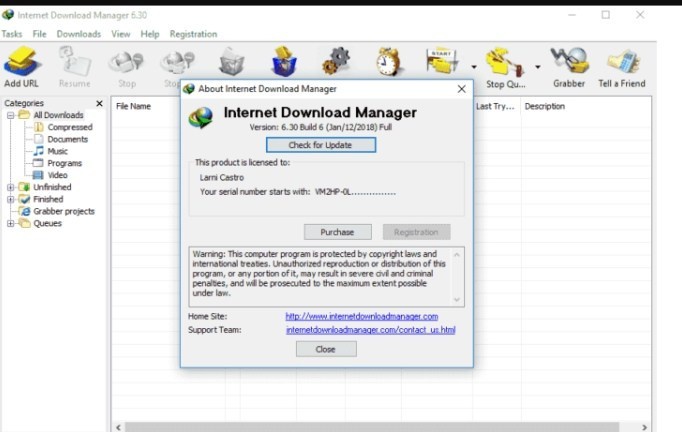Click the horizontal scrollbar left arrow
The height and width of the screenshot is (432, 682).
pos(118,427)
